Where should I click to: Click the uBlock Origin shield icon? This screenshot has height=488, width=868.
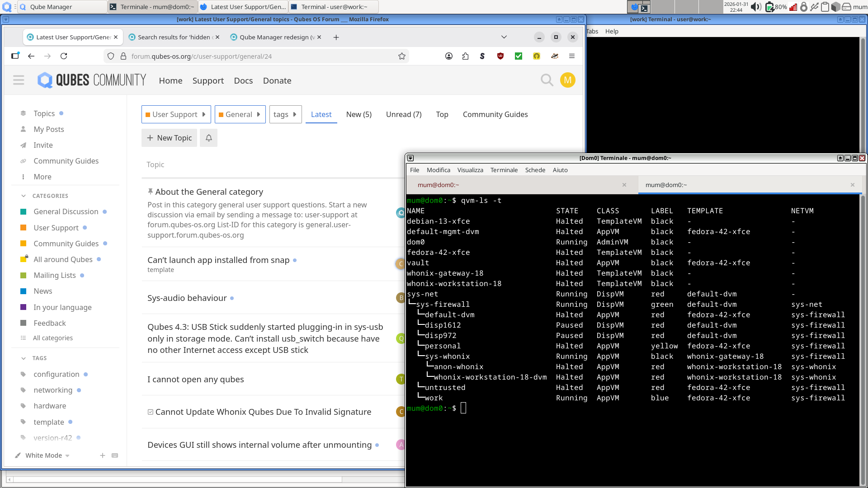500,56
